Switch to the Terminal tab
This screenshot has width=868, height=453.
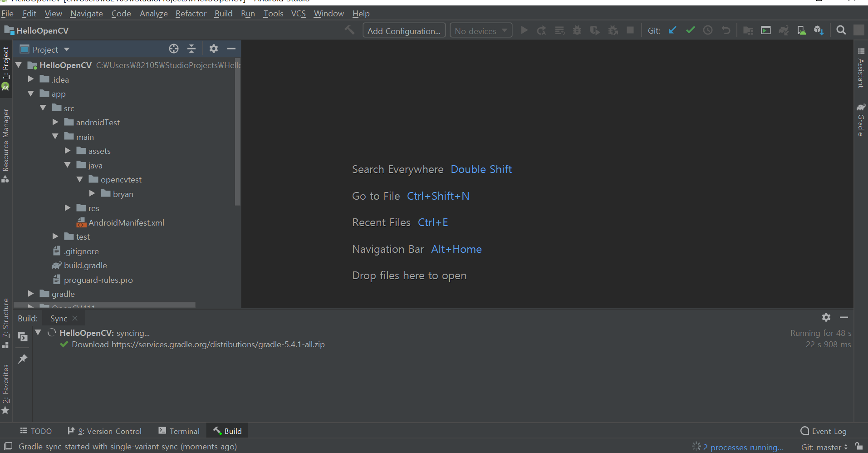(179, 431)
